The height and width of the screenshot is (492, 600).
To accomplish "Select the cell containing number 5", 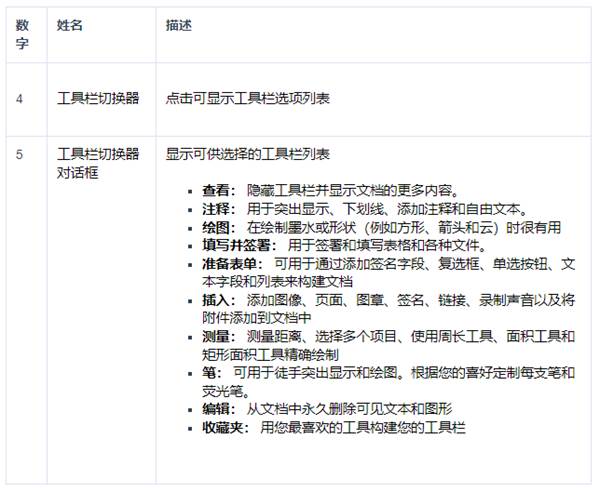I will (x=20, y=154).
